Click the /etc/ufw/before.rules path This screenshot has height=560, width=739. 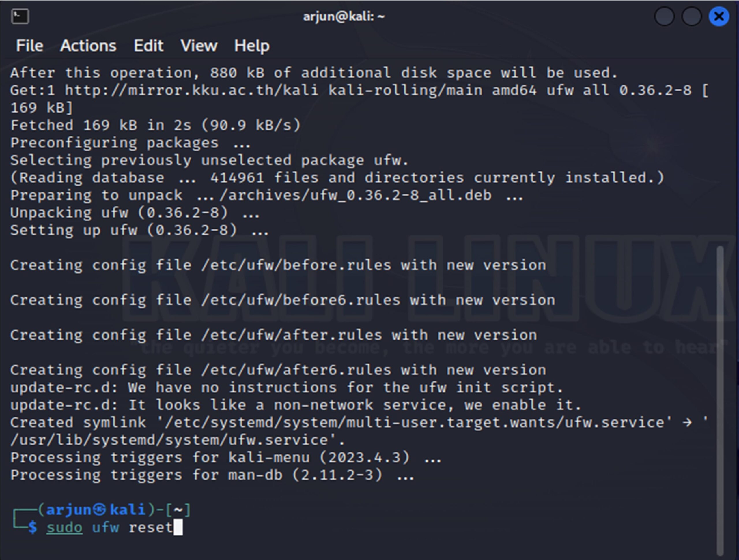click(296, 265)
